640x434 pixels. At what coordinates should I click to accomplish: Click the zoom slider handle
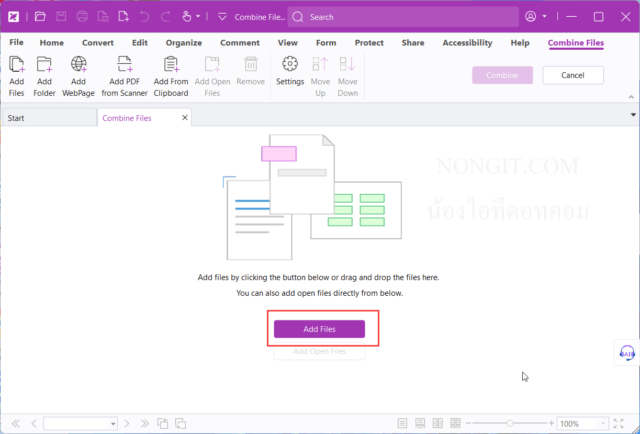(x=510, y=423)
